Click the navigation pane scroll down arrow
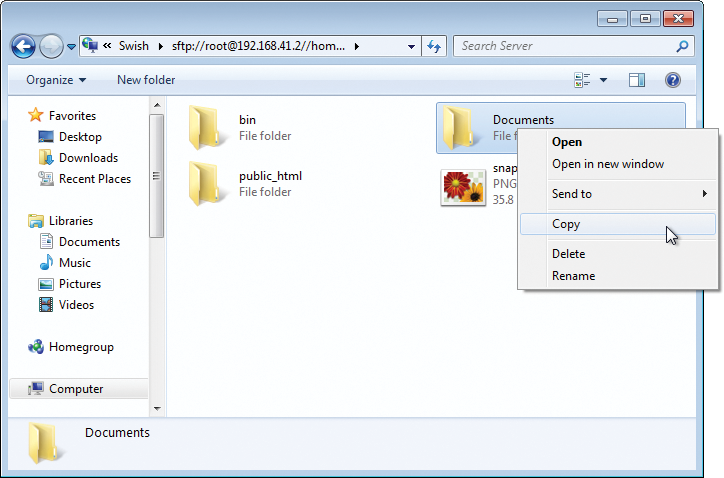This screenshot has width=724, height=478. 155,408
